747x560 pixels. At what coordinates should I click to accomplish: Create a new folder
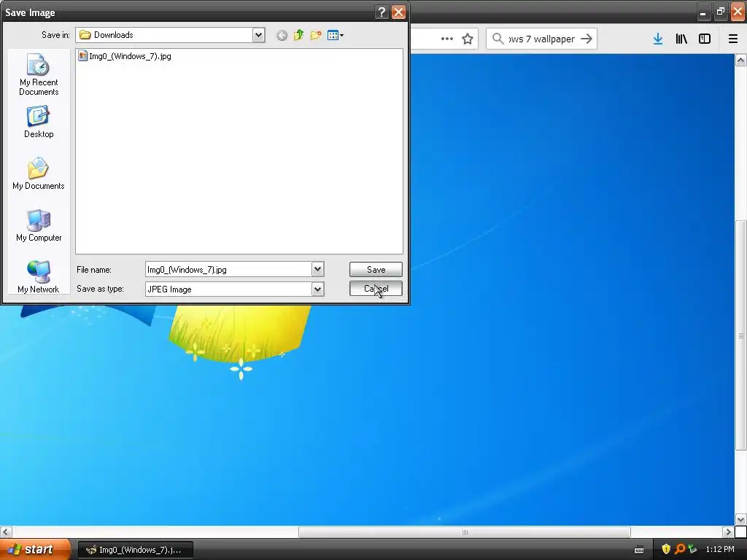pos(315,35)
